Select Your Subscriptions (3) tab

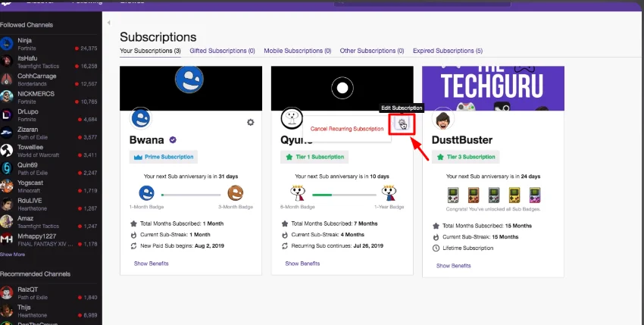(x=150, y=51)
